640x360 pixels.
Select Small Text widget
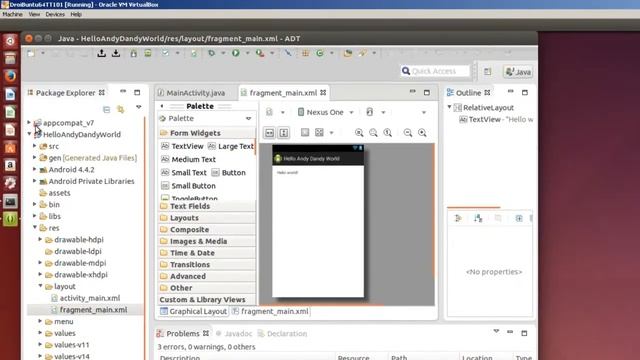pyautogui.click(x=184, y=173)
